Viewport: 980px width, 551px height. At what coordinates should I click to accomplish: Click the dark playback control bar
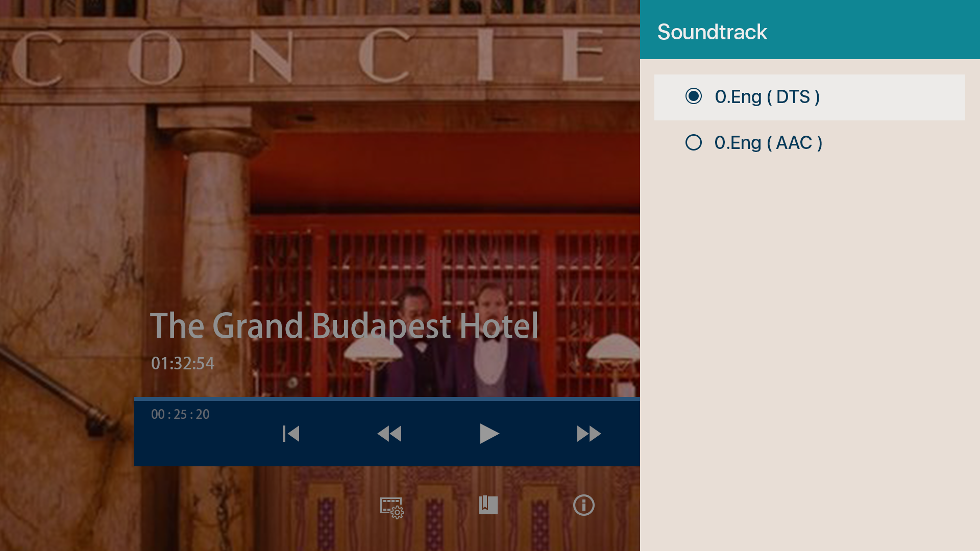(387, 434)
